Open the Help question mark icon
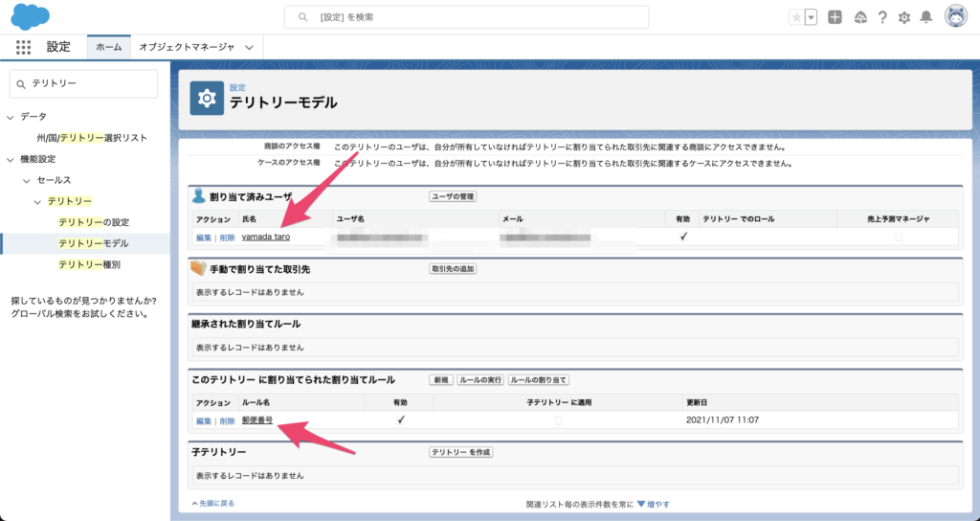 (881, 17)
